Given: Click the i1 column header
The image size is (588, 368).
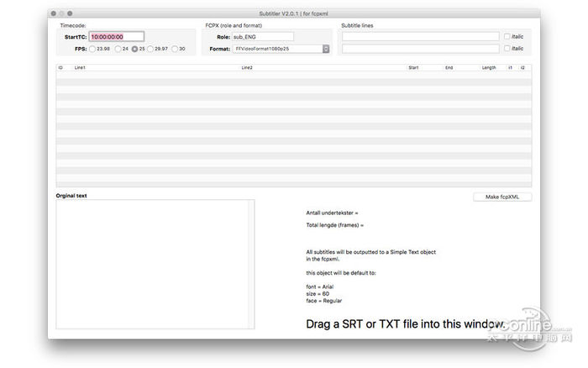Looking at the screenshot, I should (511, 67).
